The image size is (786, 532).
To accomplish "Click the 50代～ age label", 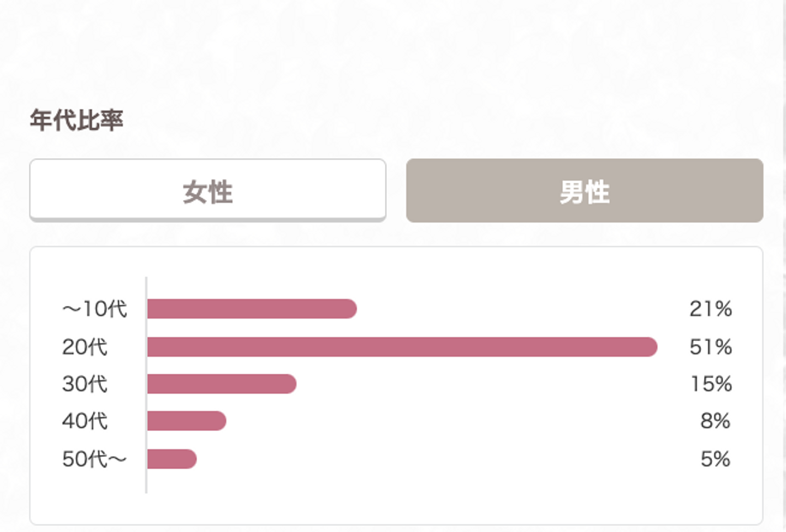I will [94, 459].
